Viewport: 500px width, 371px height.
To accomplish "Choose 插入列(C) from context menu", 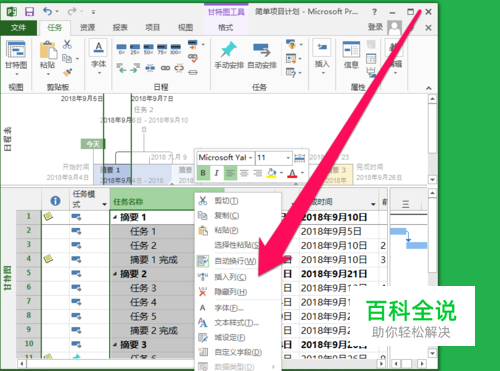I will [x=230, y=277].
